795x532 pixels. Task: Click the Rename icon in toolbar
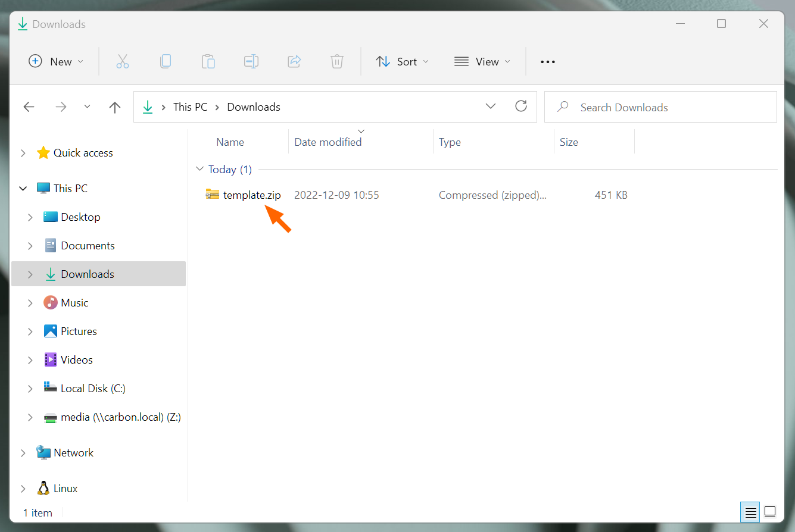click(251, 61)
